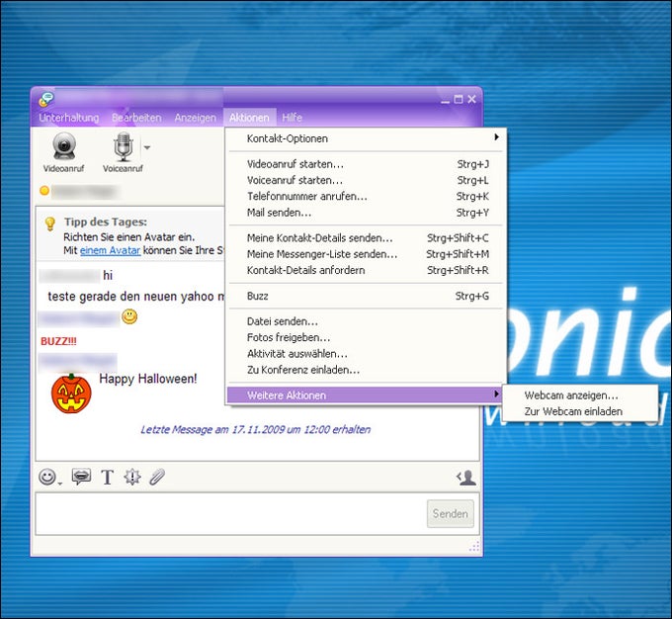Open the Unterhaltung menu
Image resolution: width=672 pixels, height=619 pixels.
tap(69, 118)
